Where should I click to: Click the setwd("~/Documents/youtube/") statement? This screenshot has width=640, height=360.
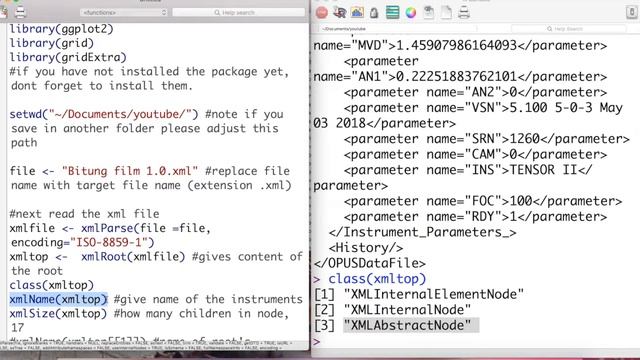(x=104, y=114)
